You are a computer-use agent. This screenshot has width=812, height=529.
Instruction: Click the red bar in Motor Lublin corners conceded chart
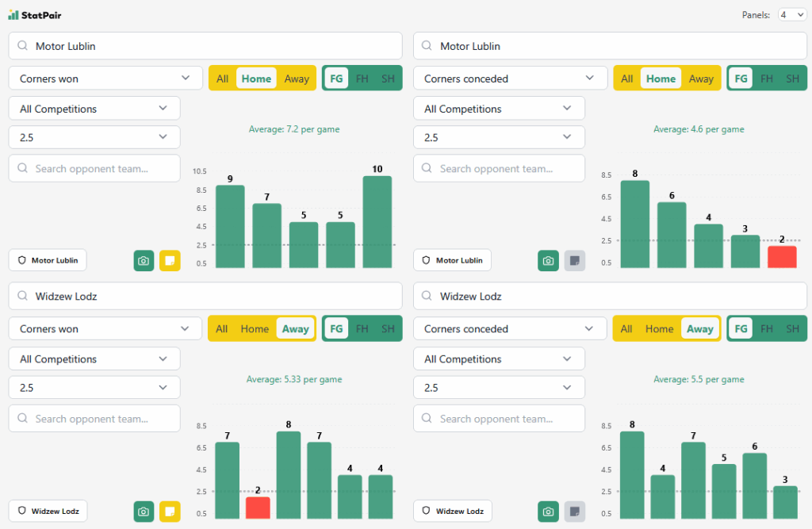pyautogui.click(x=782, y=257)
